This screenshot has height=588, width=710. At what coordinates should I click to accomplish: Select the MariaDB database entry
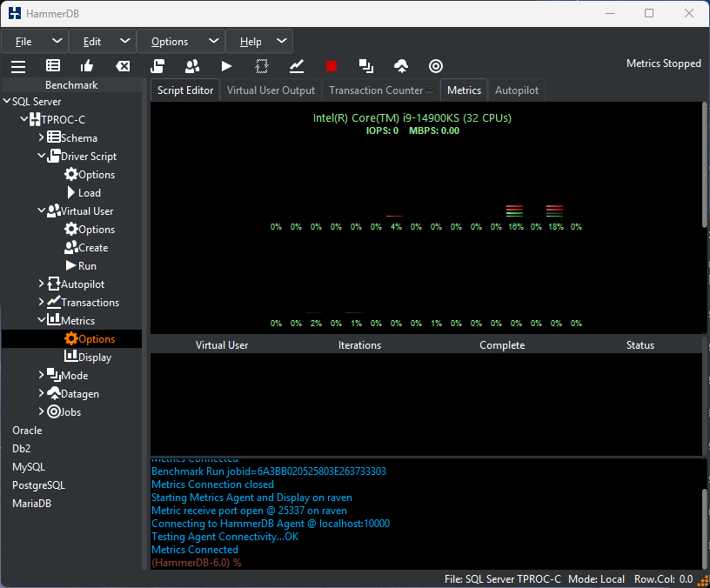point(31,504)
